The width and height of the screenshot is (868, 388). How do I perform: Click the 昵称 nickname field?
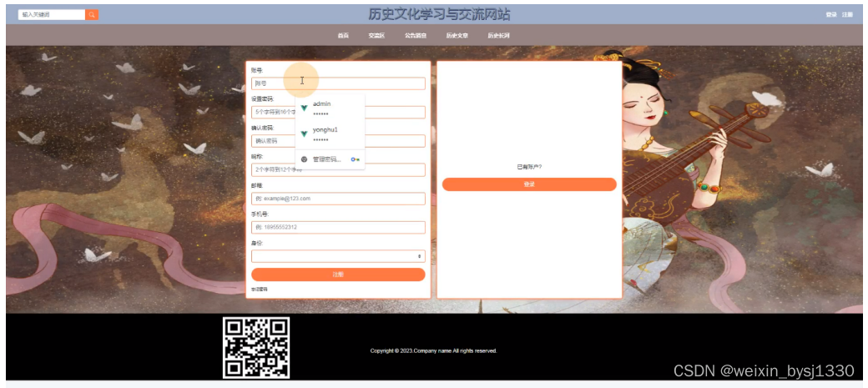pyautogui.click(x=338, y=170)
